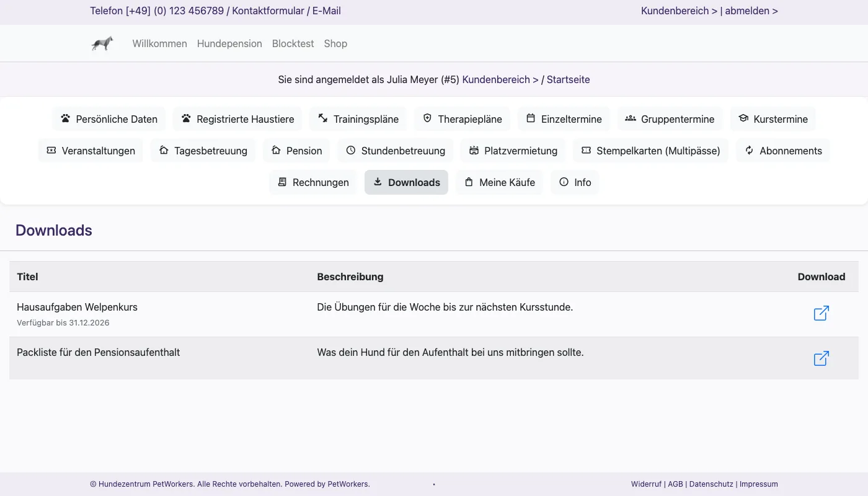
Task: Open Gruppentermine
Action: tap(670, 119)
